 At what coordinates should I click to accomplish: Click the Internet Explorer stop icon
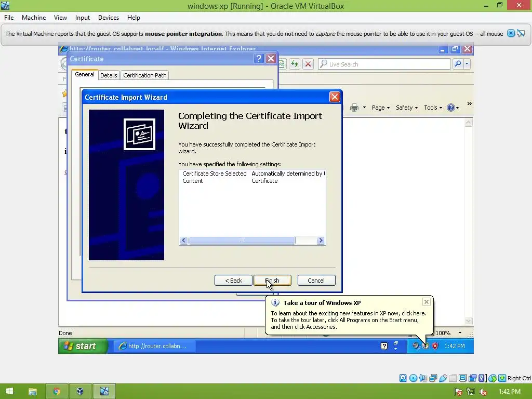pos(308,64)
